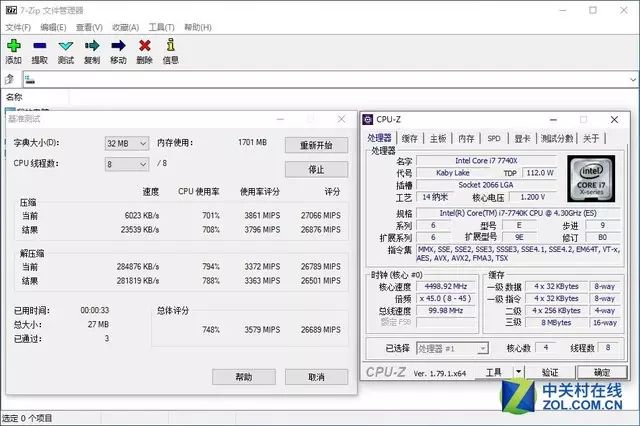Click the Extract (提取) blue minus icon
640x426 pixels.
[x=40, y=45]
